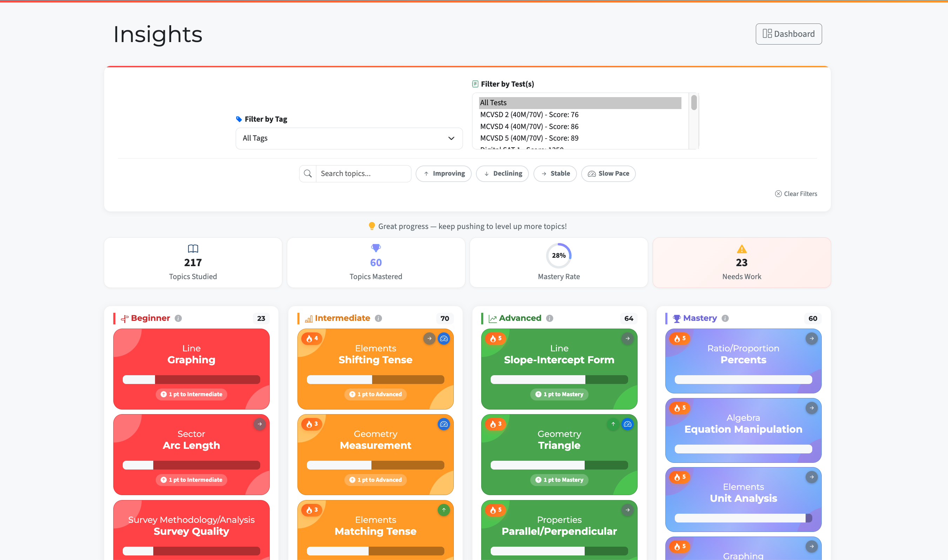Click the Beginner column signpost icon
Screen dimensions: 948x560
[x=125, y=319]
